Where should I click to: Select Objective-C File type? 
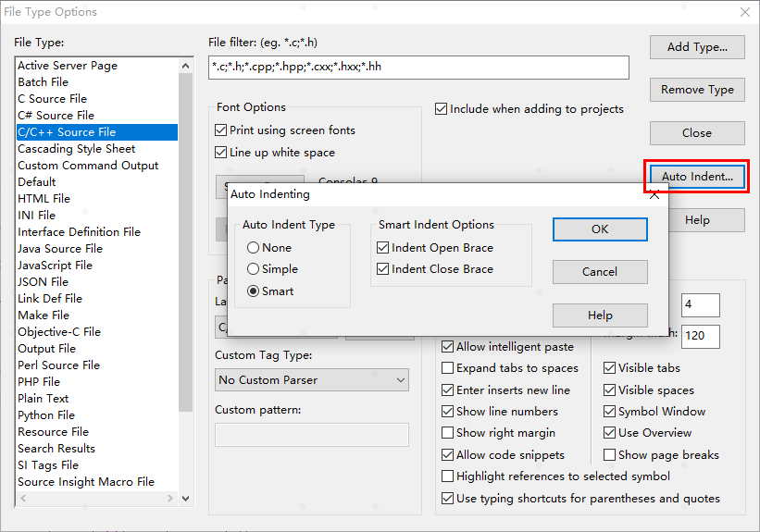97,332
